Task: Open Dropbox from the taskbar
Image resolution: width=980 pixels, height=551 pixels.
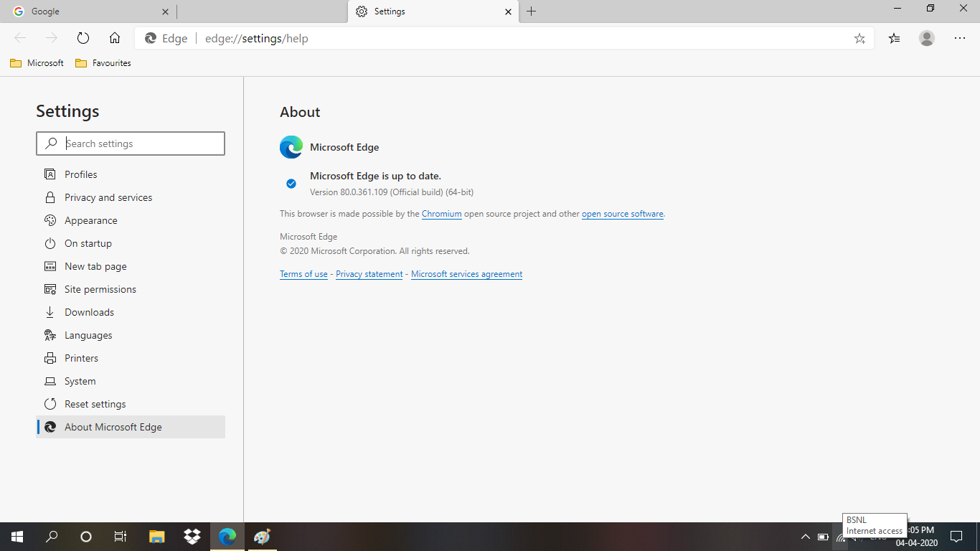Action: tap(192, 537)
